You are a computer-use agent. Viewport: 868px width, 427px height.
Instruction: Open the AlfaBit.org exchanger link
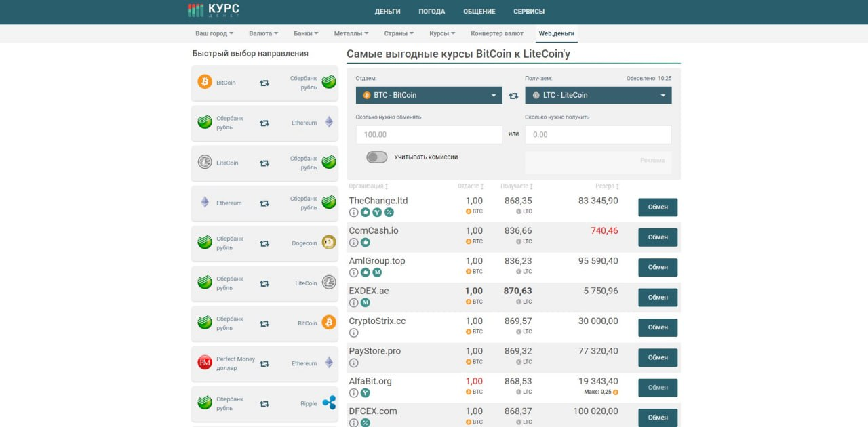370,381
